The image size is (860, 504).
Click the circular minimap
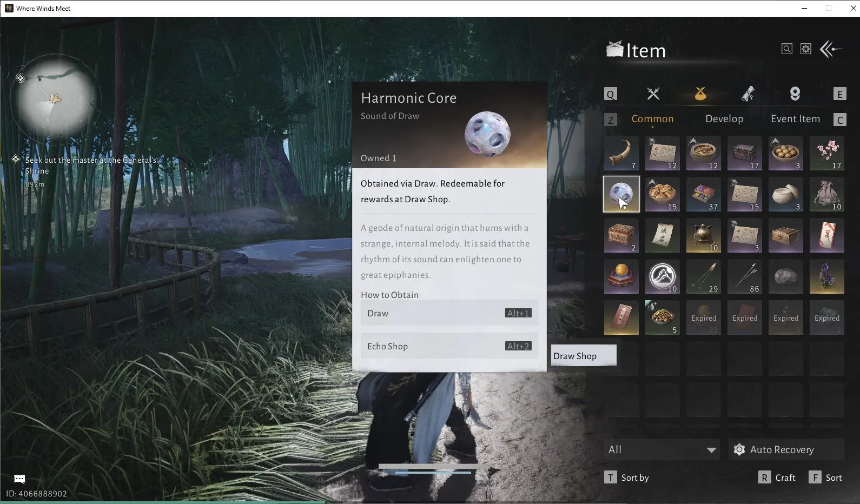coord(56,98)
